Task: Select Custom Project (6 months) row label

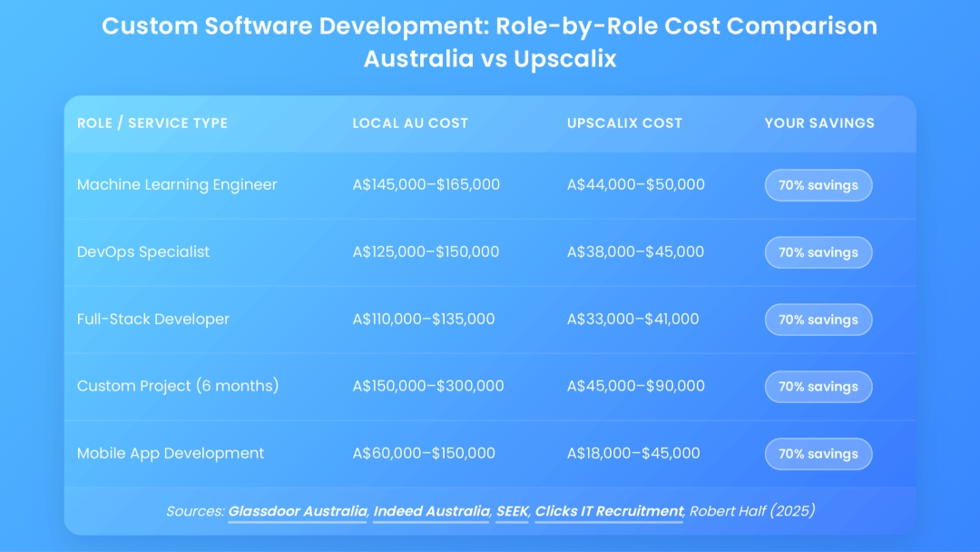Action: click(x=178, y=386)
